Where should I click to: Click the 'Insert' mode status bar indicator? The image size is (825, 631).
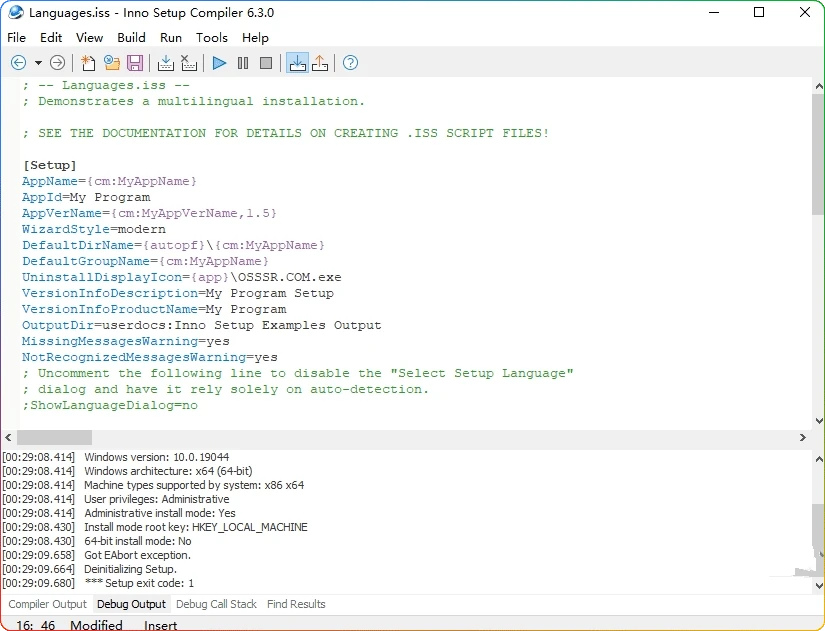tap(160, 625)
